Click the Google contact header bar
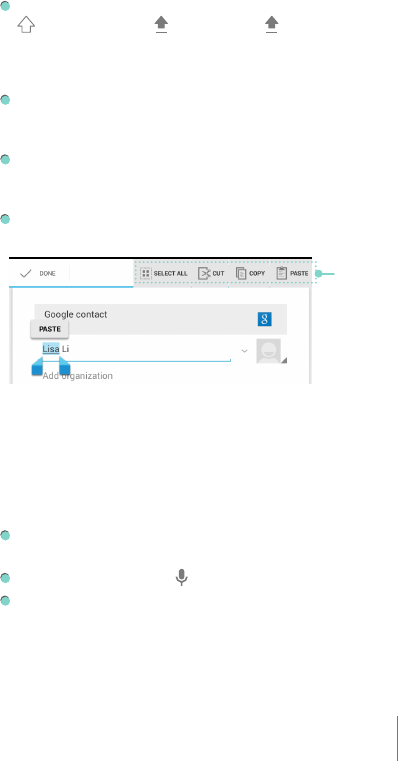Image resolution: width=398 pixels, height=761 pixels. click(x=161, y=319)
